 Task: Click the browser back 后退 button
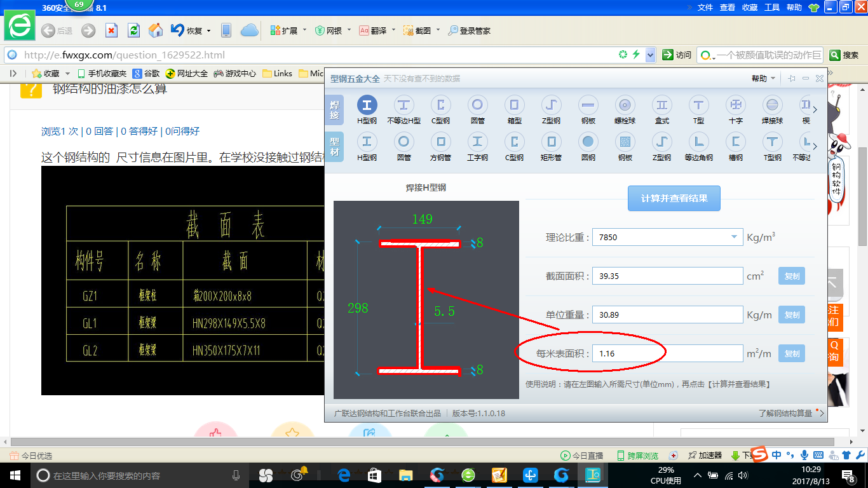point(57,30)
